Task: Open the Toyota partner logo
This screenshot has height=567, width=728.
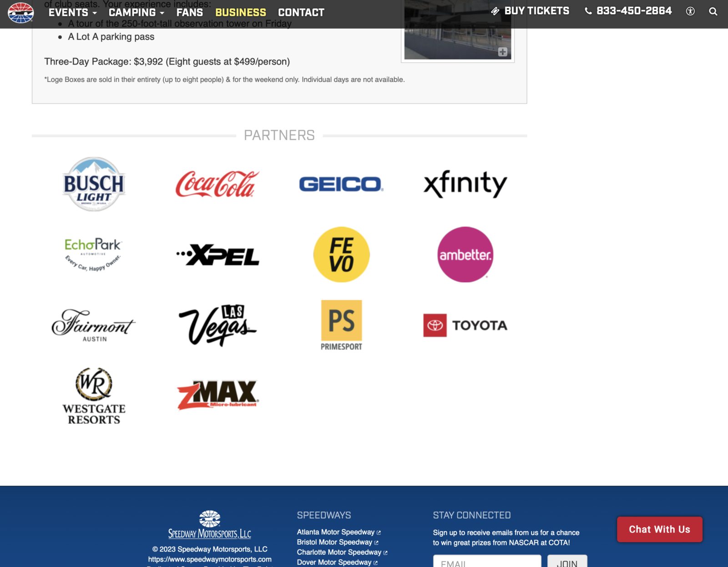Action: click(465, 325)
